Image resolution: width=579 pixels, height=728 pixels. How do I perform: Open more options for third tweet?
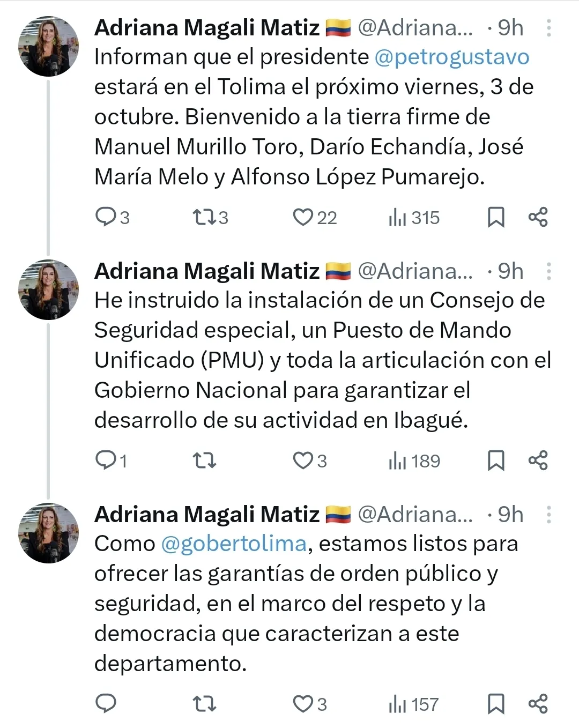pos(548,515)
